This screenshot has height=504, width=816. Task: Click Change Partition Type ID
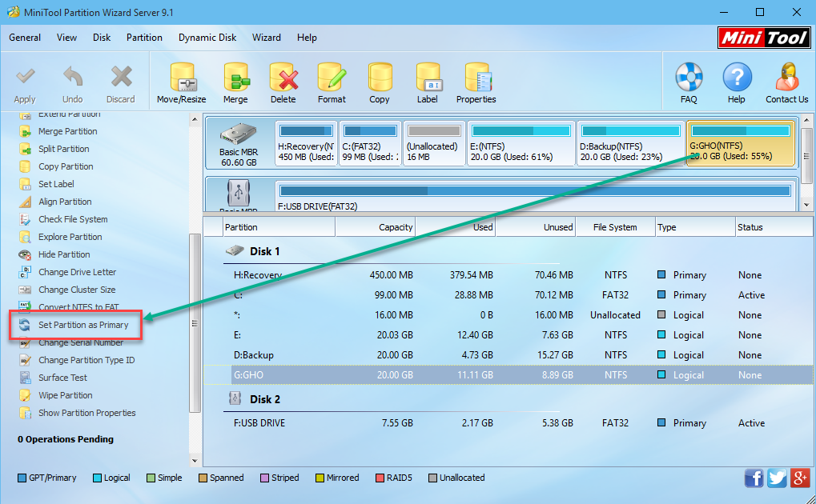pyautogui.click(x=86, y=360)
